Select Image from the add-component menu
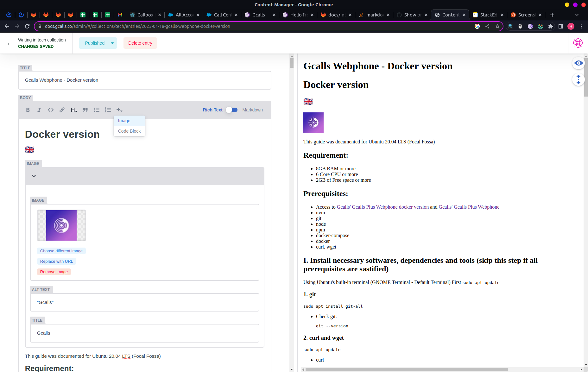 click(124, 121)
